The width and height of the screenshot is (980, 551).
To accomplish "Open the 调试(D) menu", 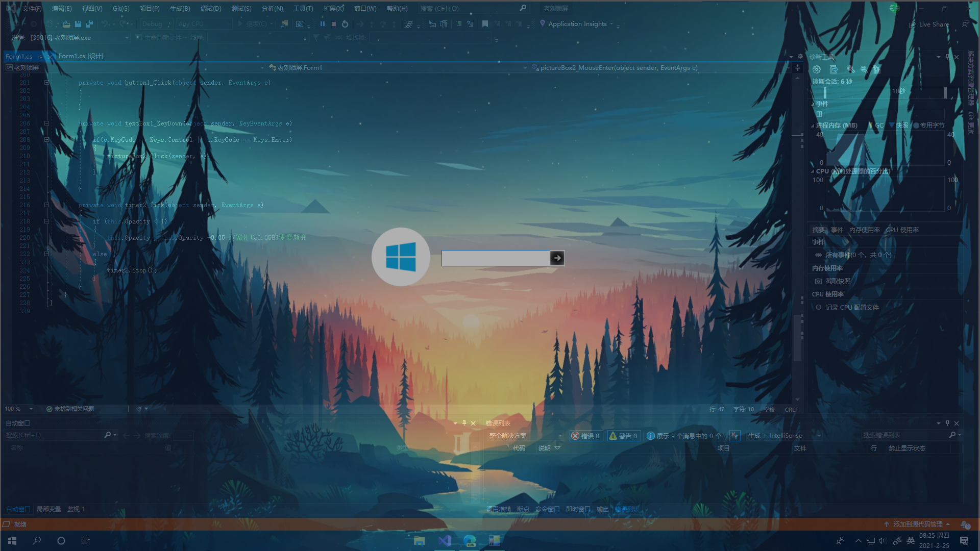I will [210, 9].
